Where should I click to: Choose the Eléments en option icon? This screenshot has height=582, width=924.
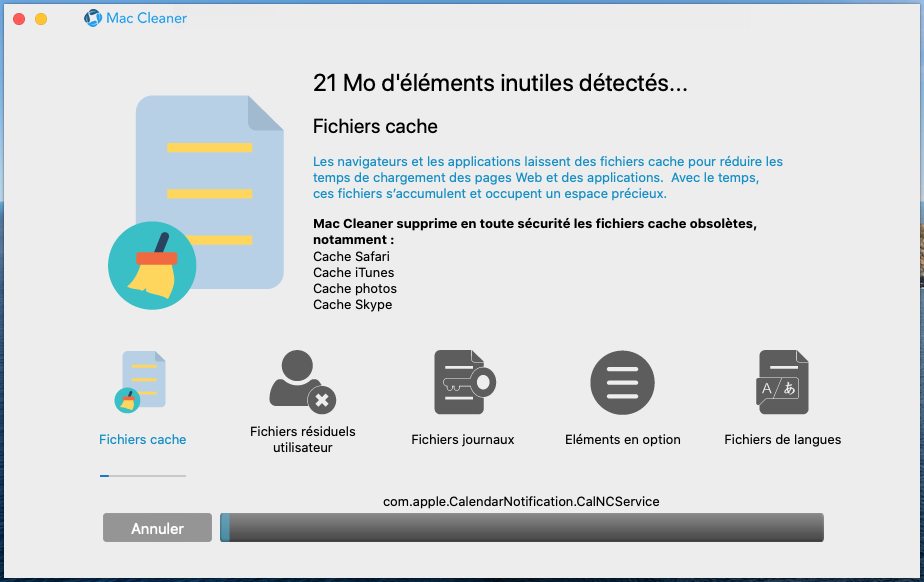pyautogui.click(x=622, y=382)
